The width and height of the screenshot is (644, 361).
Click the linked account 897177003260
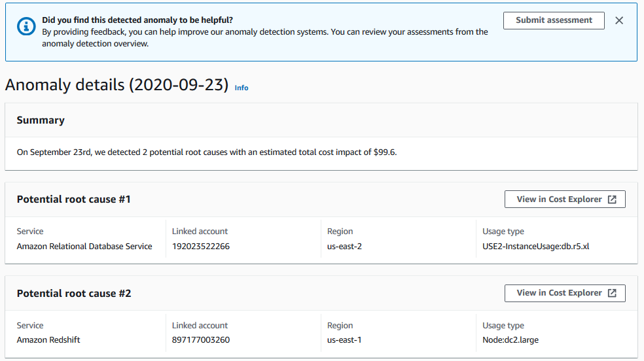coord(201,339)
